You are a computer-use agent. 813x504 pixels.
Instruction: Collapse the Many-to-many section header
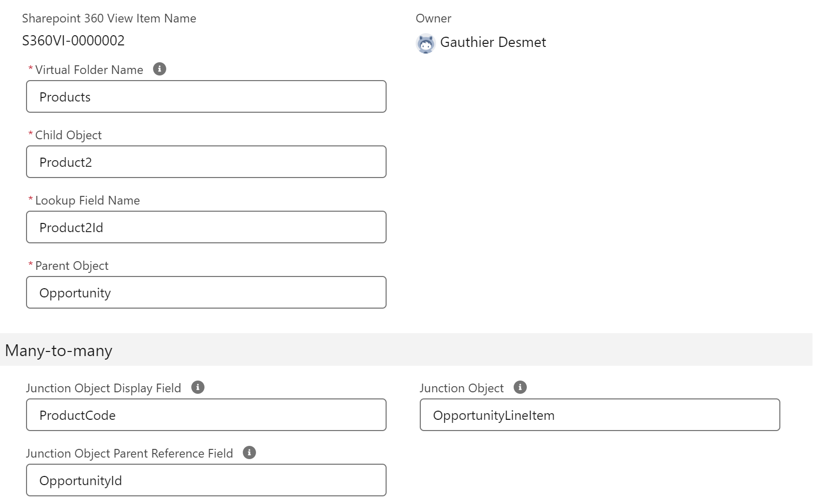click(59, 350)
